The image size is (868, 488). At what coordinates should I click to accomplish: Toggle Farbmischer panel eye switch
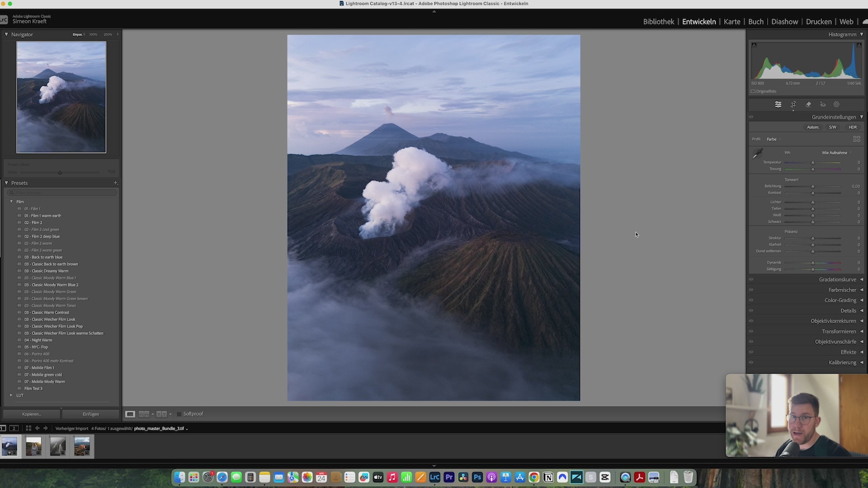[x=751, y=290]
